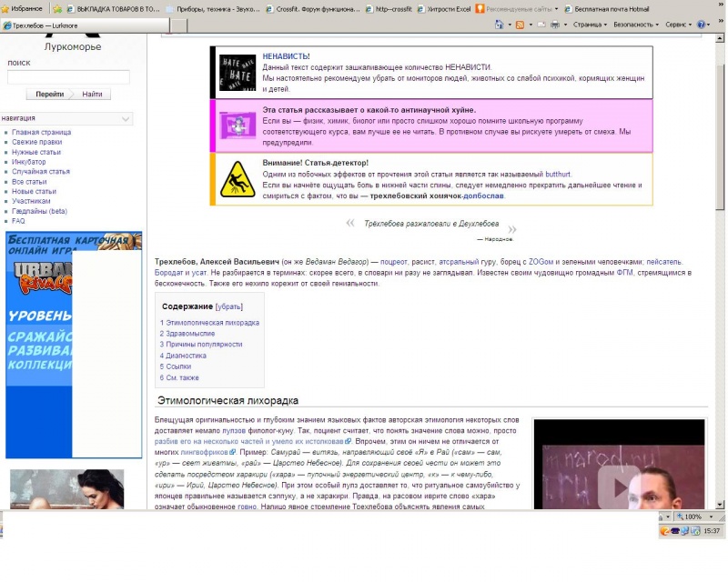Image resolution: width=728 pixels, height=582 pixels.
Task: Click the printer icon in the command bar
Action: click(555, 25)
